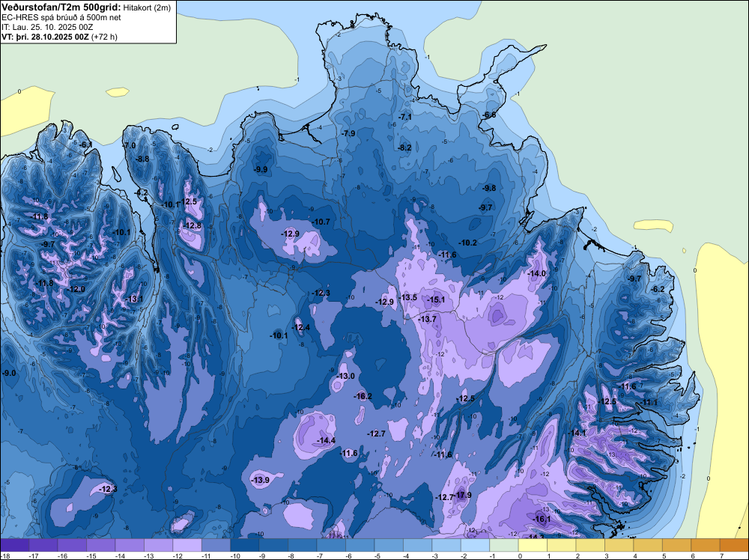Click the -16.2 temperature value
Screen dimensions: 749x560
tap(363, 396)
